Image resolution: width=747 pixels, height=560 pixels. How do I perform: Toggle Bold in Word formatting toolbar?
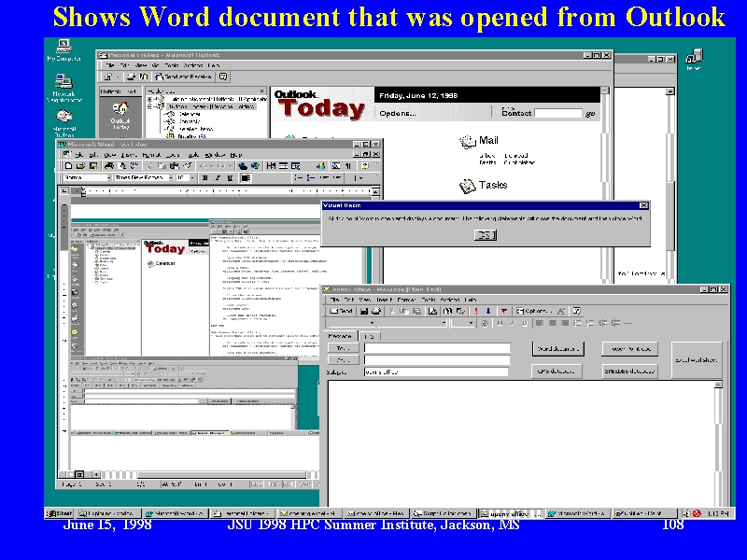pyautogui.click(x=204, y=178)
